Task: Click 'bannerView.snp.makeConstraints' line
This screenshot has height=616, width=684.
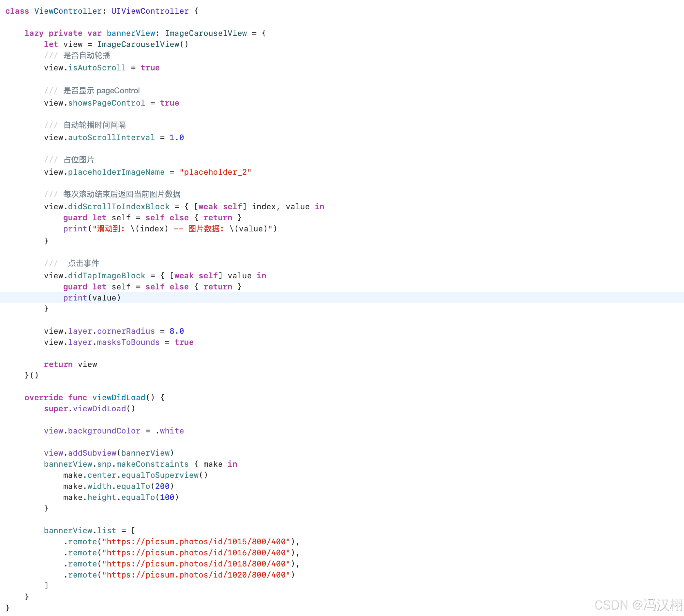Action: pos(140,464)
